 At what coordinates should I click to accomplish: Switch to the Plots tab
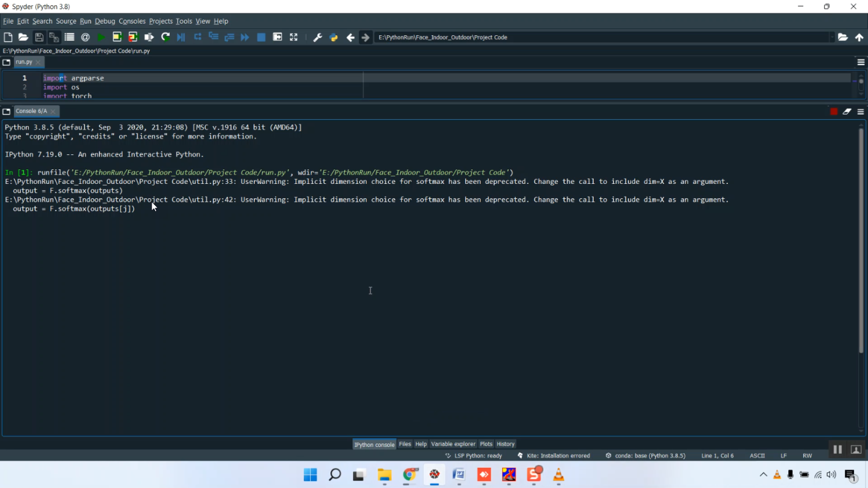tap(486, 444)
